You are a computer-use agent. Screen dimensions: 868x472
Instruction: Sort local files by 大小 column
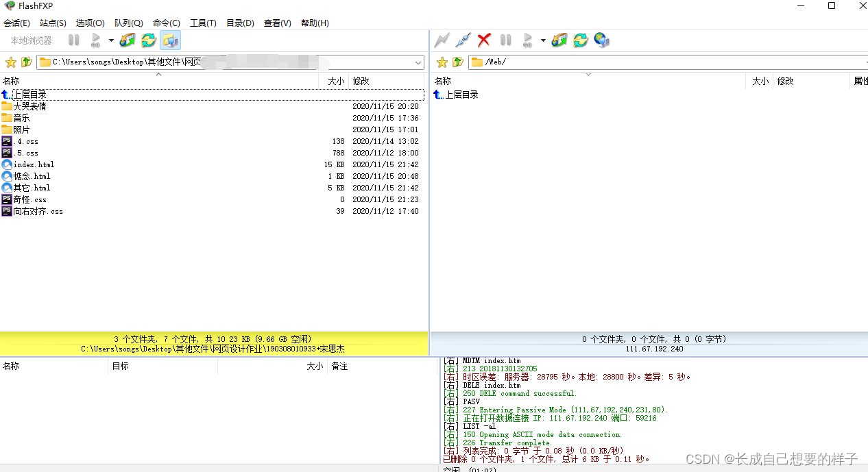point(334,81)
